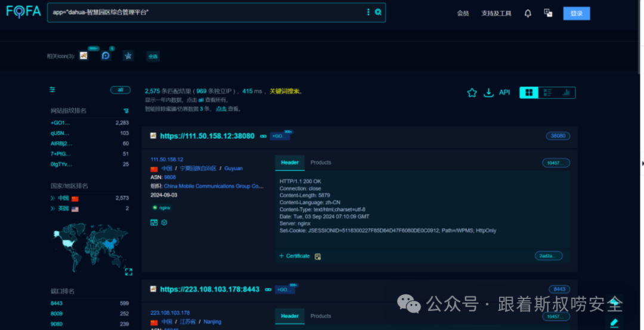This screenshot has height=330, width=644.
Task: Click ASN 9808 link
Action: [x=170, y=178]
